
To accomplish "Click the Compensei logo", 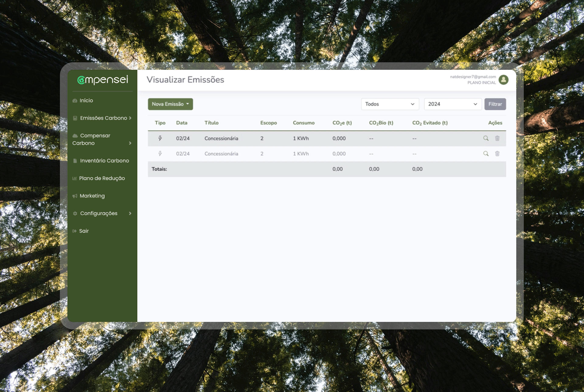I will coord(103,80).
